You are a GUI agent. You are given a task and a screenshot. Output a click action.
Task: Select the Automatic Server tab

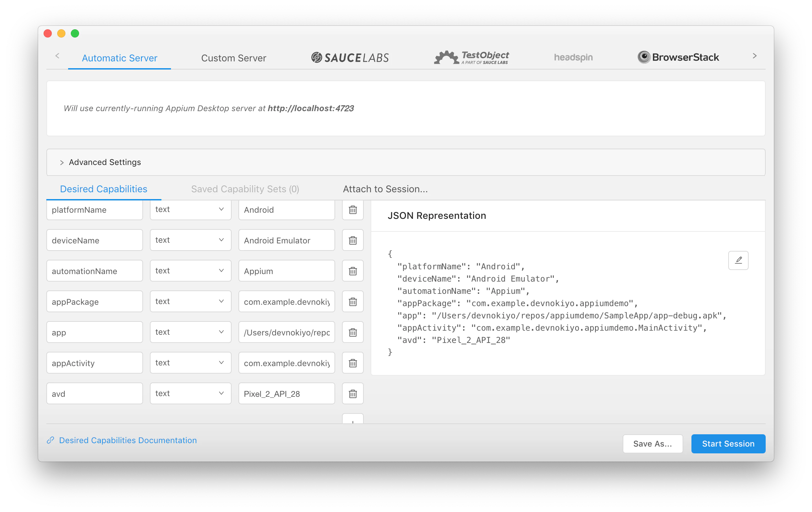coord(120,58)
